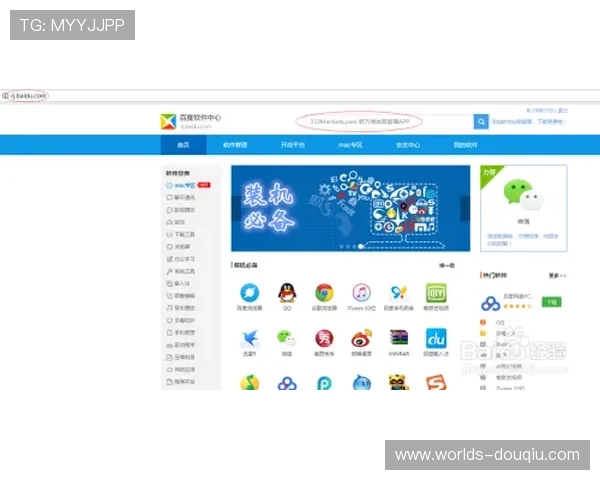Click the QQ Music yellow-green icon
This screenshot has width=600, height=480.
tap(249, 382)
